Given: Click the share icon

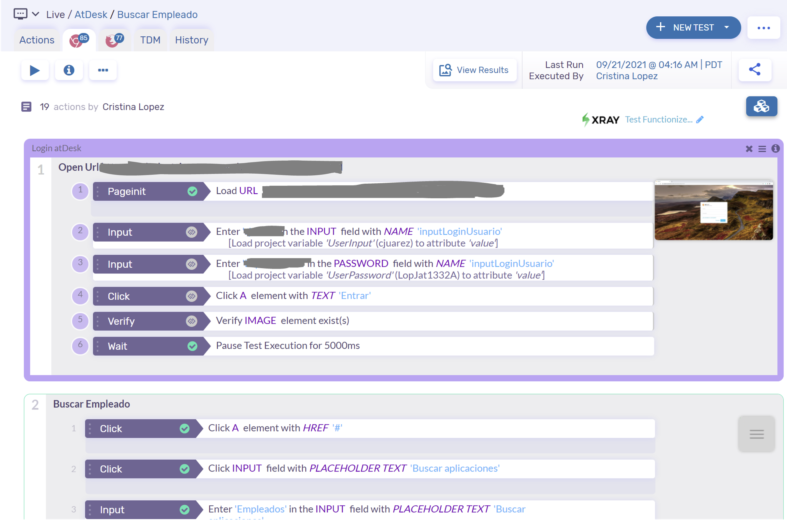Looking at the screenshot, I should coord(755,70).
